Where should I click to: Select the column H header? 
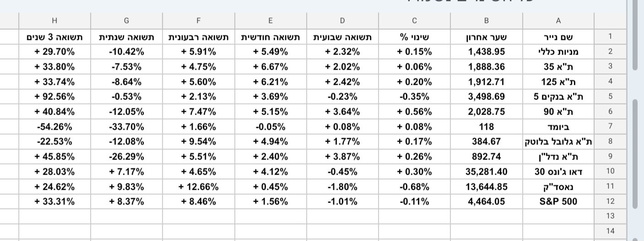[x=54, y=20]
